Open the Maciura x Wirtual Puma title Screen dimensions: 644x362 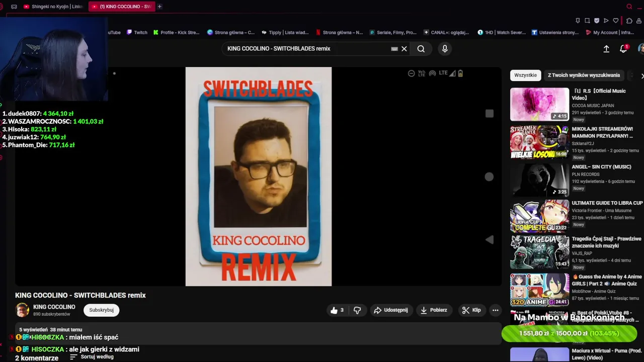coord(607,354)
